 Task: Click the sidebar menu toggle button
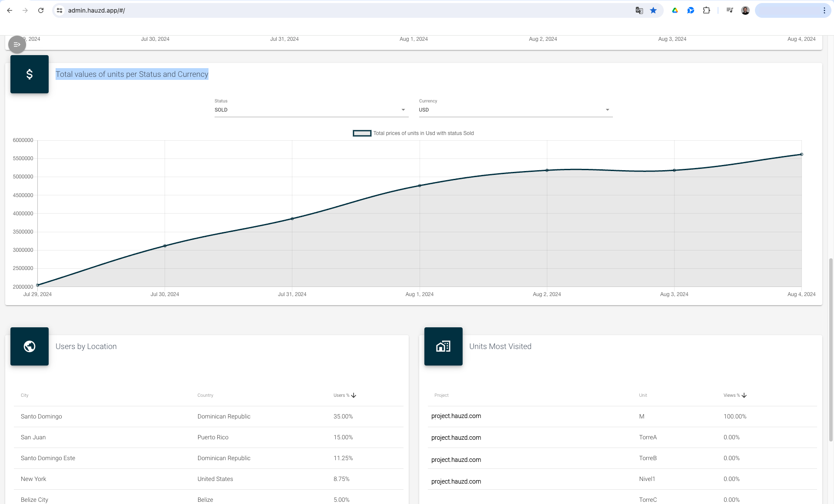point(17,44)
